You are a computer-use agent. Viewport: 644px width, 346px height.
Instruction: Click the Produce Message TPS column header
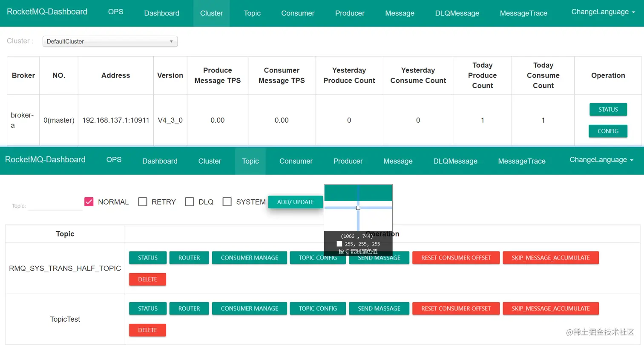point(218,75)
